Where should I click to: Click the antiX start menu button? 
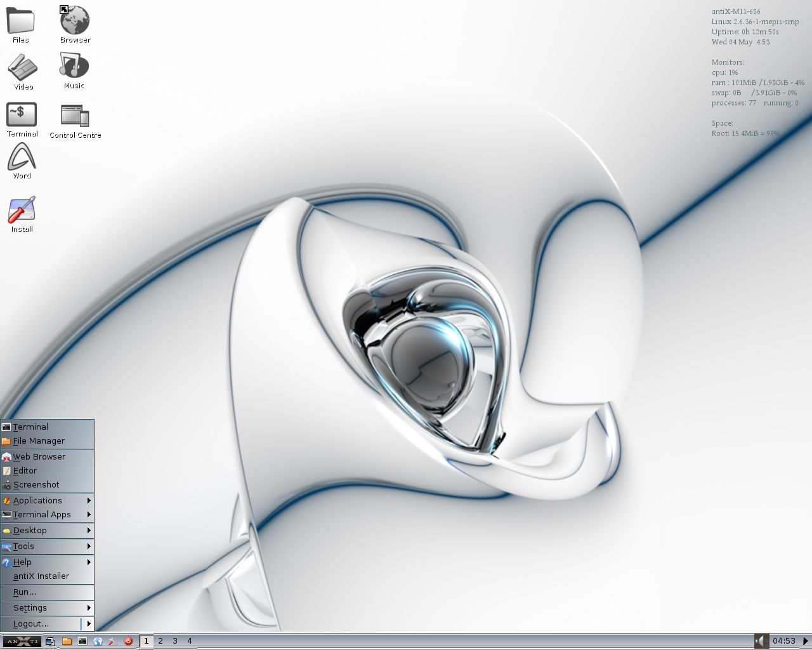22,641
